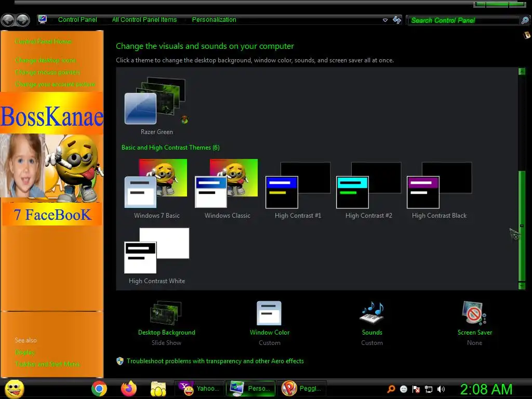
Task: Open the address bar history dropdown
Action: click(385, 20)
